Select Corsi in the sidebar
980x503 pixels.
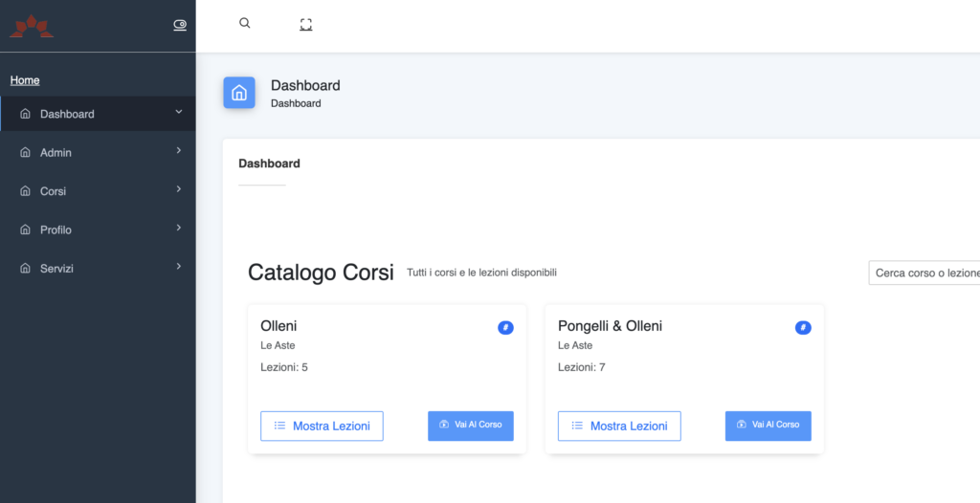point(53,191)
